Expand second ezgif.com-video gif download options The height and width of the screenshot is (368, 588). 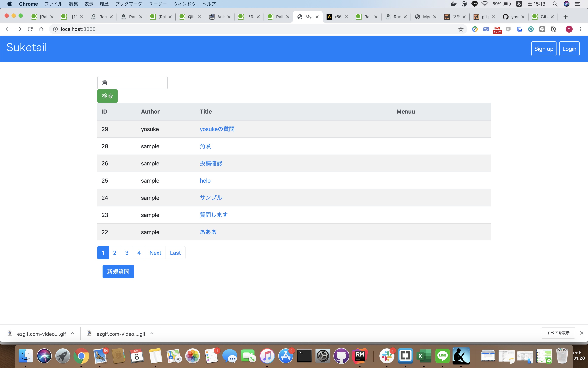click(152, 333)
